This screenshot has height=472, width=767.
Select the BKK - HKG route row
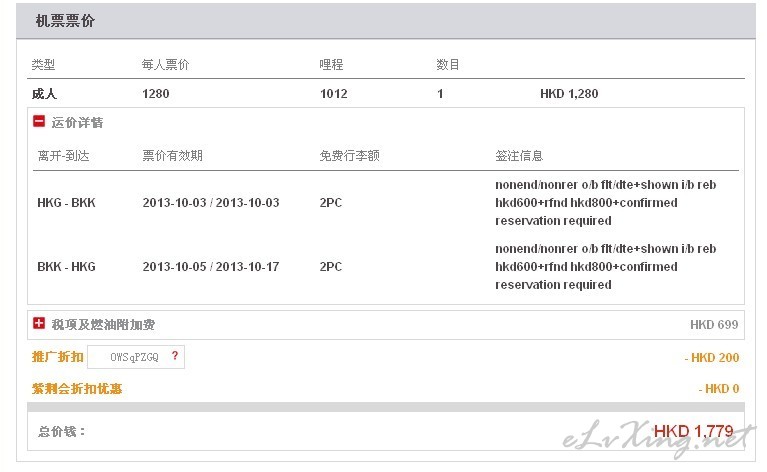[x=386, y=267]
